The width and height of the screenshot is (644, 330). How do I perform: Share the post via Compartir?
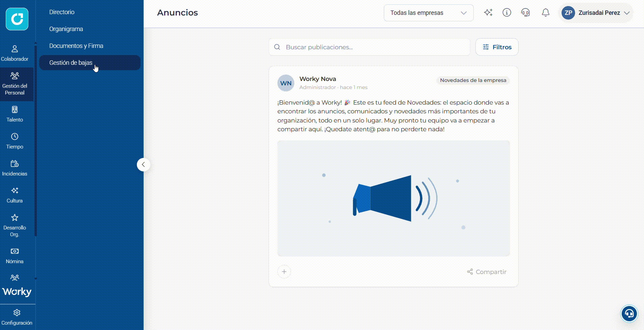click(487, 272)
